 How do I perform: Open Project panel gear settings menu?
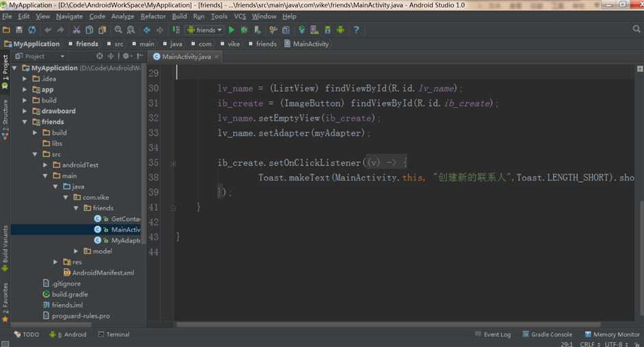click(x=127, y=56)
